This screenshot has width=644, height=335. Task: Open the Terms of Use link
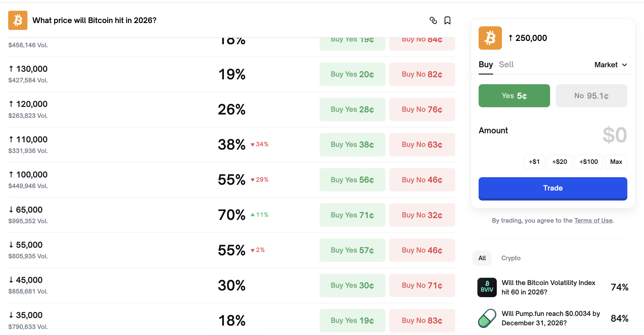(x=593, y=220)
